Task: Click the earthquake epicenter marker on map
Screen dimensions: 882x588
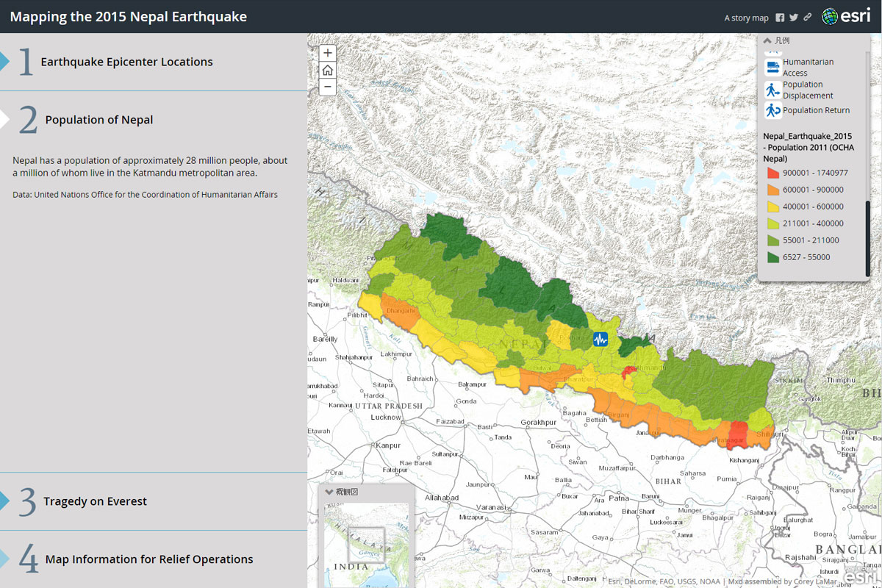Action: click(x=601, y=339)
